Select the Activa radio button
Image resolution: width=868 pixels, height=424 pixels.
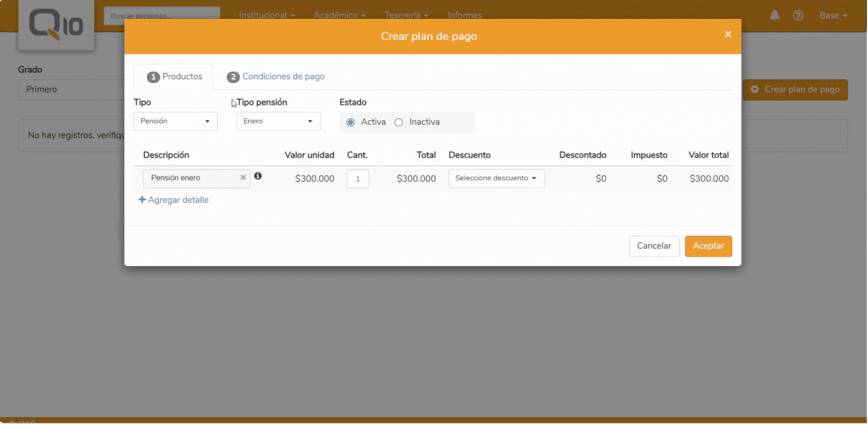click(x=351, y=123)
